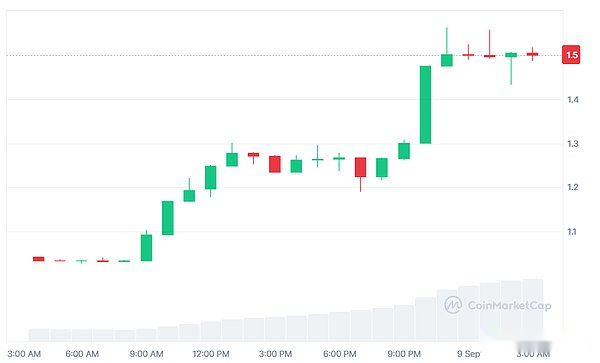
Task: Click the first red candle at 3:00 AM
Action: (39, 259)
